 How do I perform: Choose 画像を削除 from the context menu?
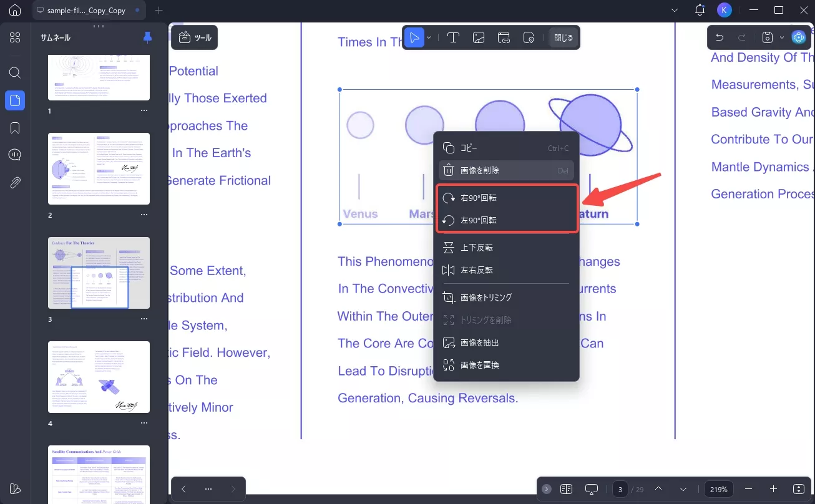506,170
